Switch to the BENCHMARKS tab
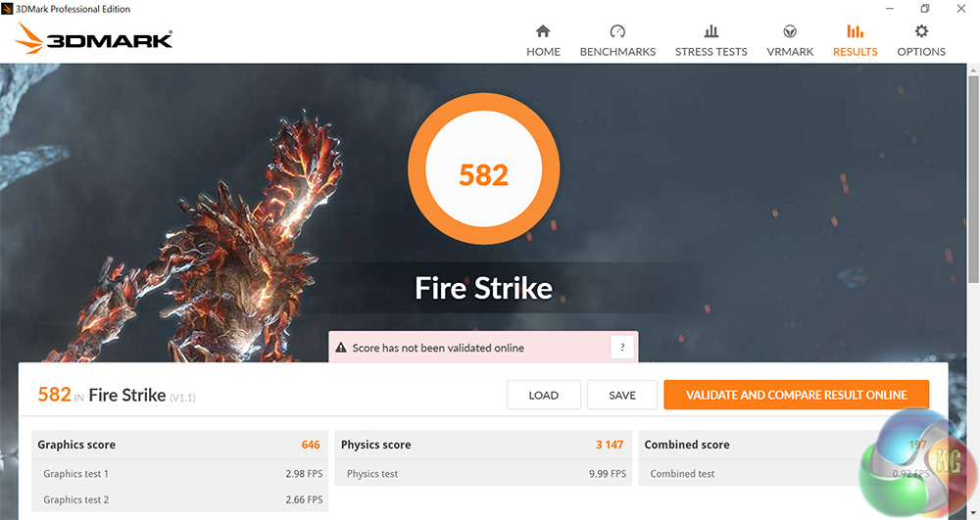 pos(617,52)
